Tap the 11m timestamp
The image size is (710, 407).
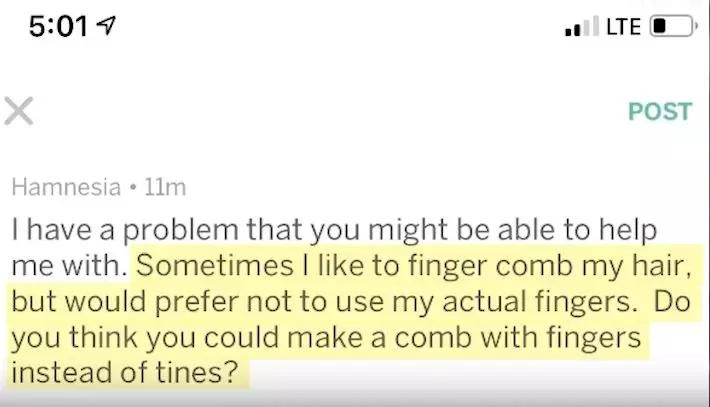[x=165, y=187]
